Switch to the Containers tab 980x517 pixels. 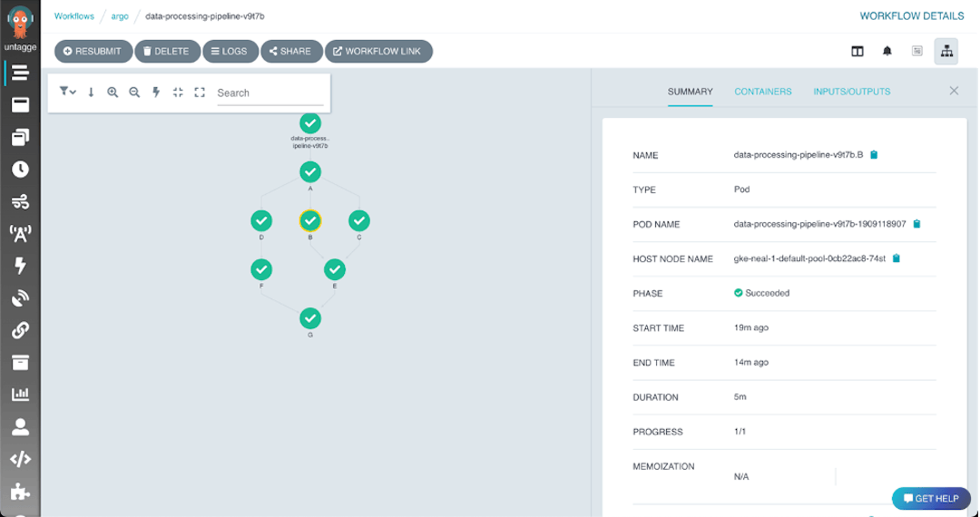[762, 92]
